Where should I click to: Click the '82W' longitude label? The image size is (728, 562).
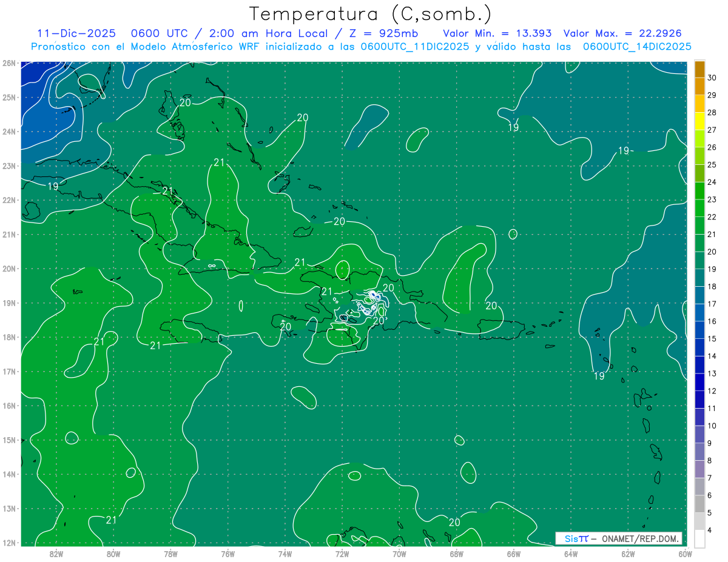pos(56,554)
